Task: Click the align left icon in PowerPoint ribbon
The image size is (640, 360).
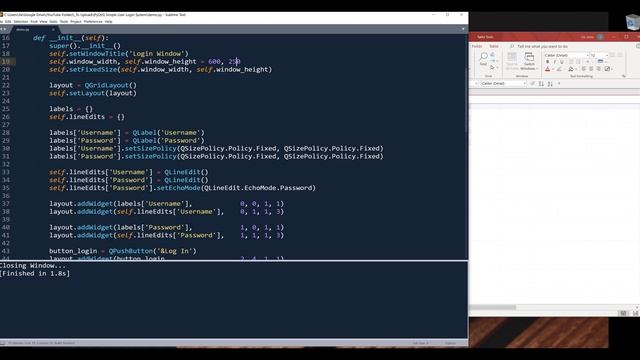Action: pos(584,69)
